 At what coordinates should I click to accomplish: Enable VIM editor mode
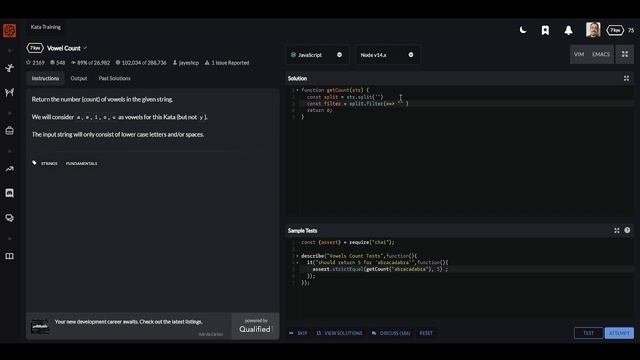pyautogui.click(x=579, y=54)
